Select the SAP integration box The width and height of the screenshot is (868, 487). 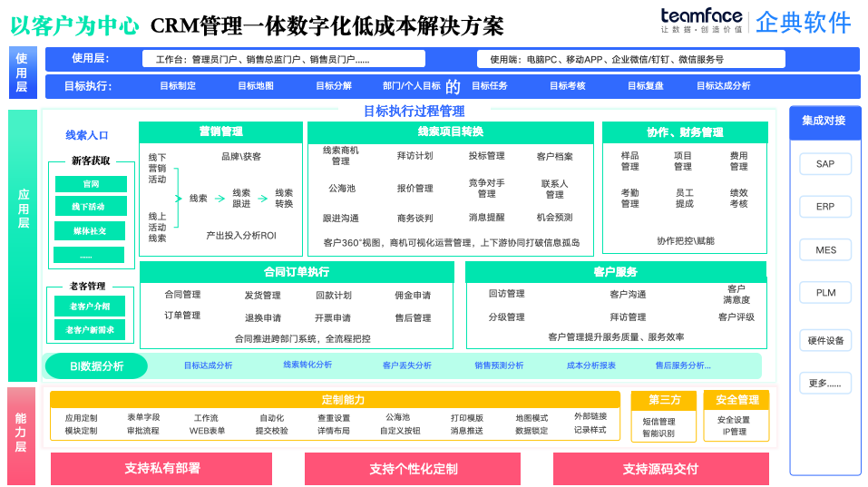824,164
